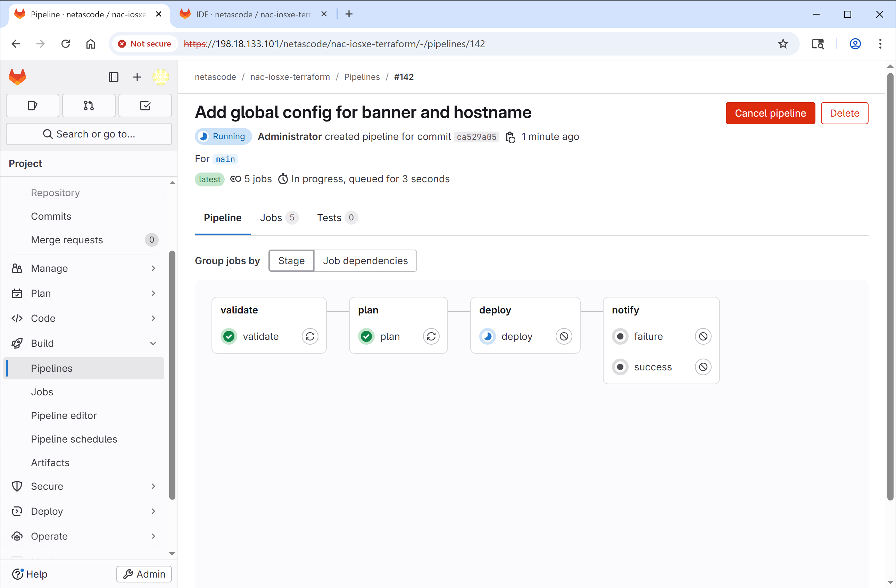
Task: Click the create new plus icon
Action: 137,77
